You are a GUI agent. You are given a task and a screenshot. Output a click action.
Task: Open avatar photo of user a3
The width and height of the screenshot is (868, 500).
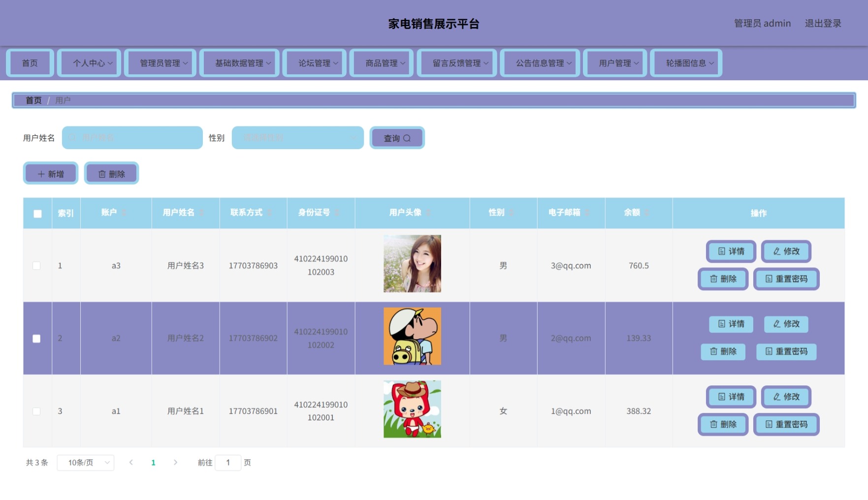pos(412,263)
